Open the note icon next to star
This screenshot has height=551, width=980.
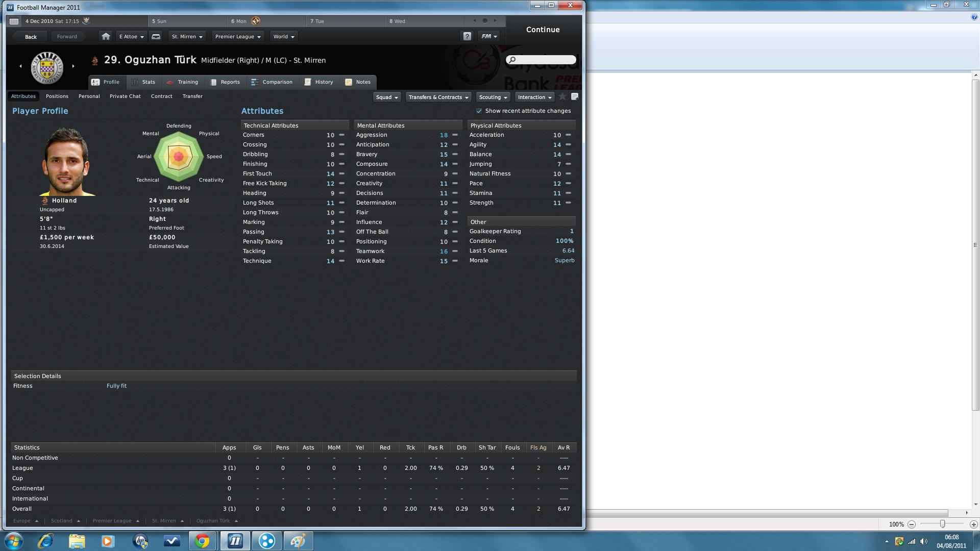[574, 96]
